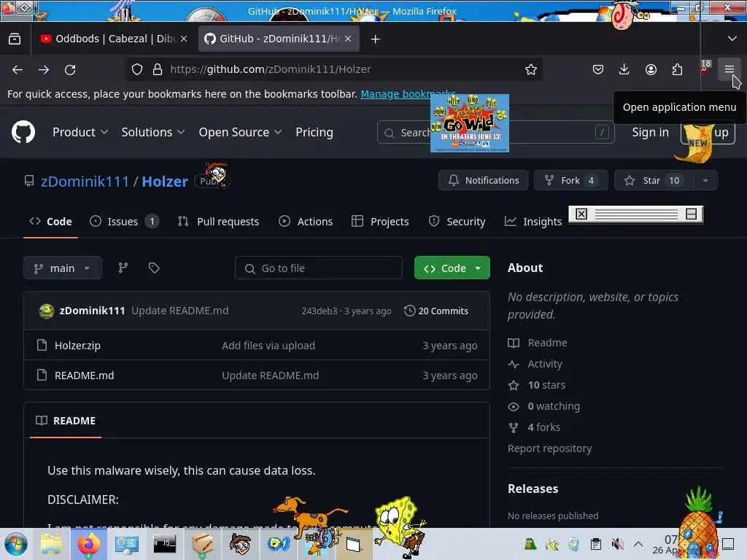The image size is (747, 560).
Task: Click Report repository link
Action: pos(550,448)
